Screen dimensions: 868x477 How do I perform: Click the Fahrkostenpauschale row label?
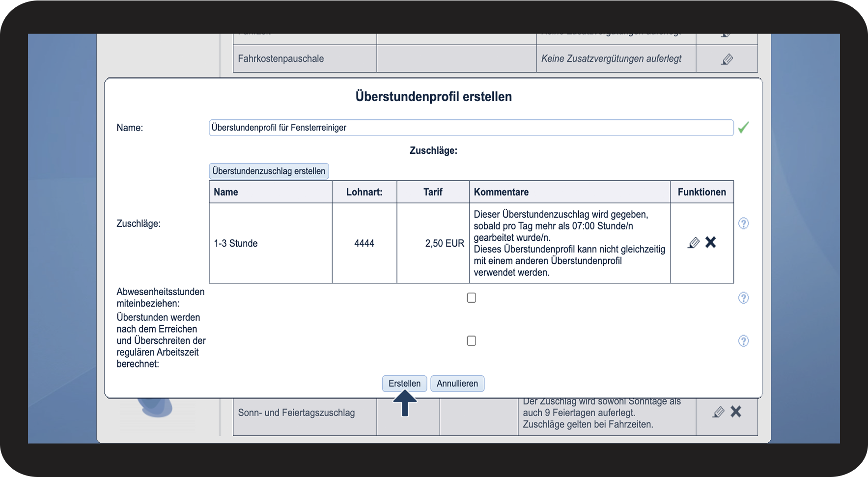[x=281, y=59]
